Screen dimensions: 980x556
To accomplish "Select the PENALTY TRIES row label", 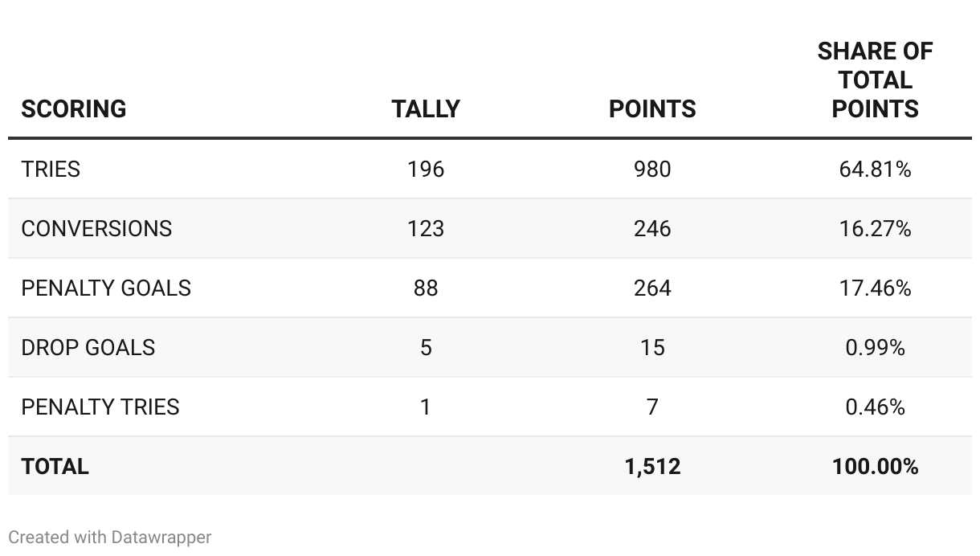I will [x=100, y=407].
